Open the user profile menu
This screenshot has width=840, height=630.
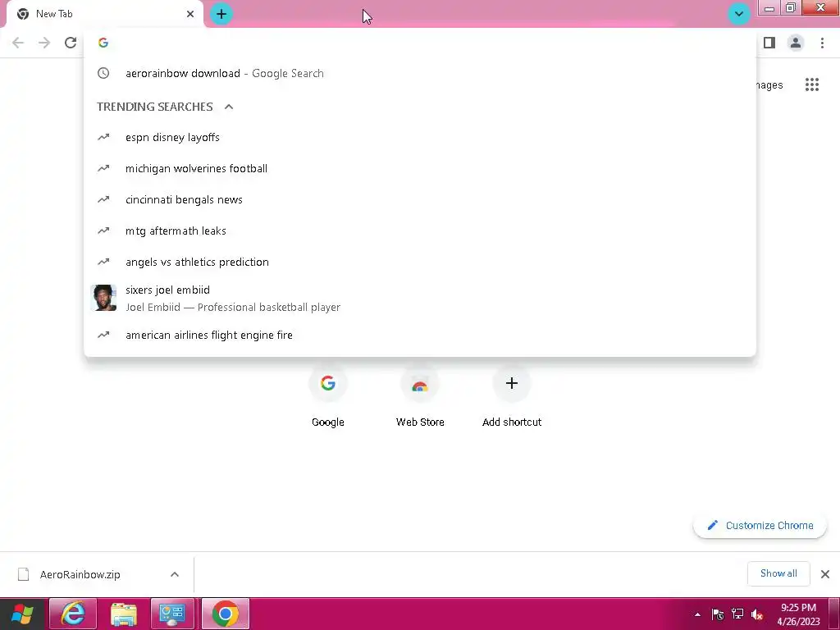pyautogui.click(x=796, y=43)
